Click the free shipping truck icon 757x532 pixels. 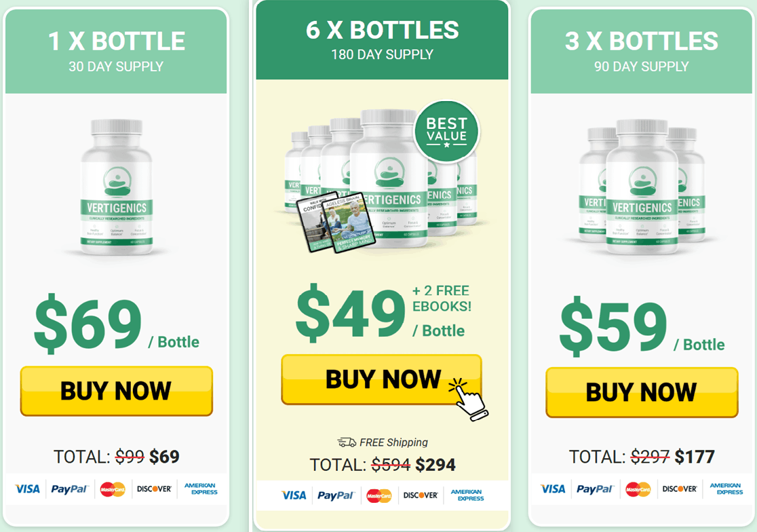346,442
